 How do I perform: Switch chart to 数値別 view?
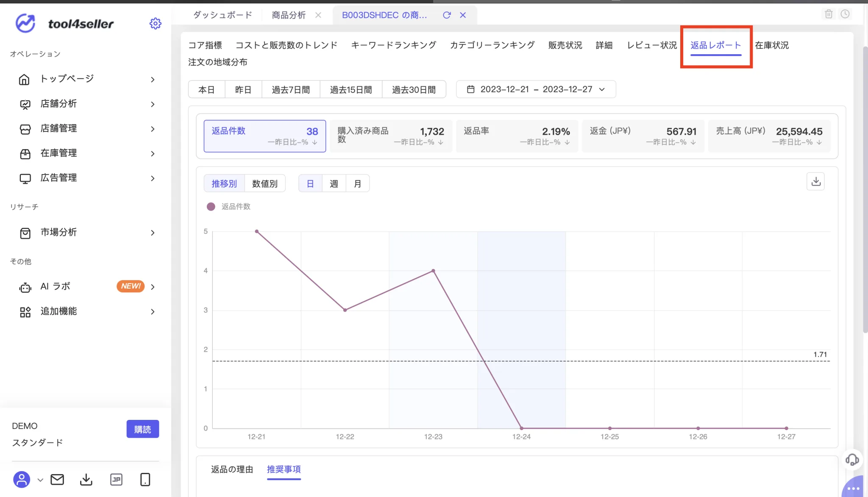(265, 183)
